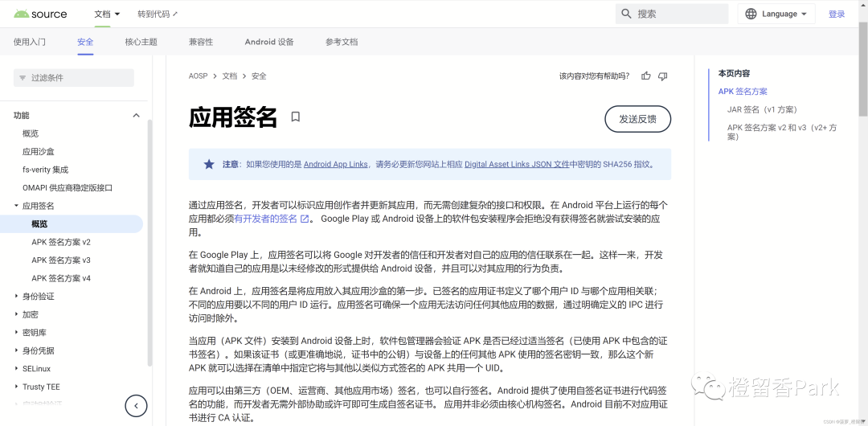Open Digital Asset Links JSON 文件 link
This screenshot has width=868, height=426.
(517, 165)
